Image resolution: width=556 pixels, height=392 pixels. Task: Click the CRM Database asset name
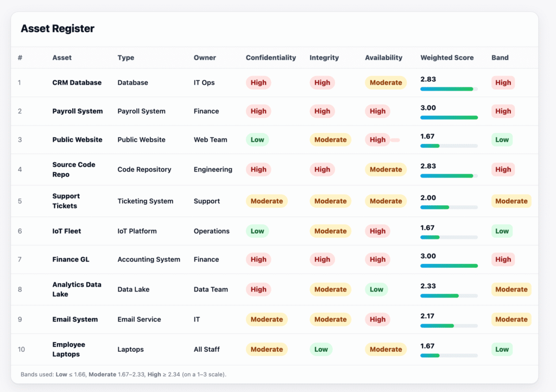(x=77, y=83)
